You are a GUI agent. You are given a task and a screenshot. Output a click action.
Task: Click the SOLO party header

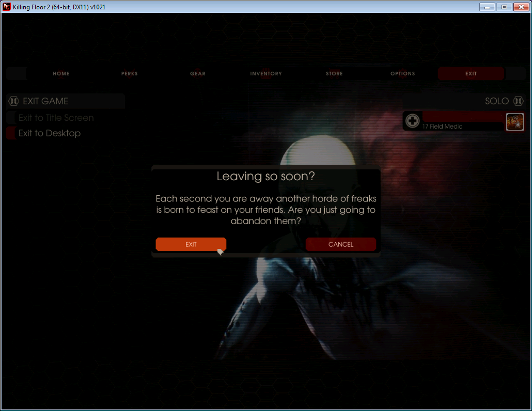click(x=463, y=101)
